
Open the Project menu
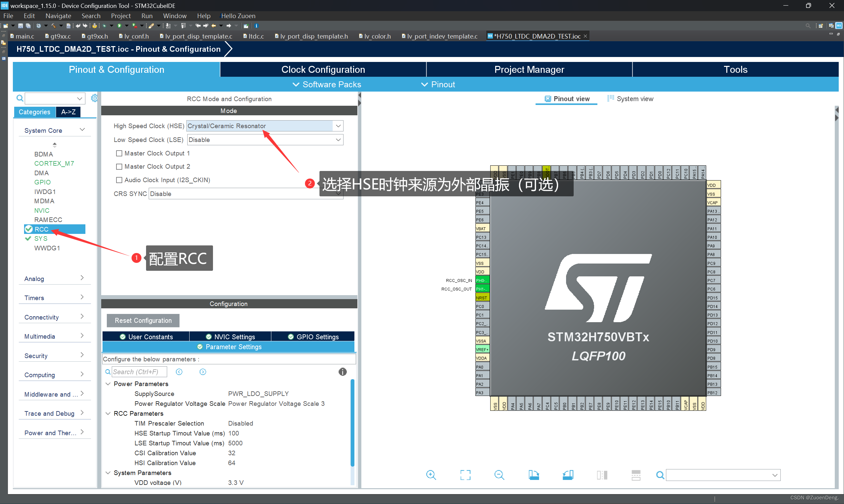click(x=121, y=16)
